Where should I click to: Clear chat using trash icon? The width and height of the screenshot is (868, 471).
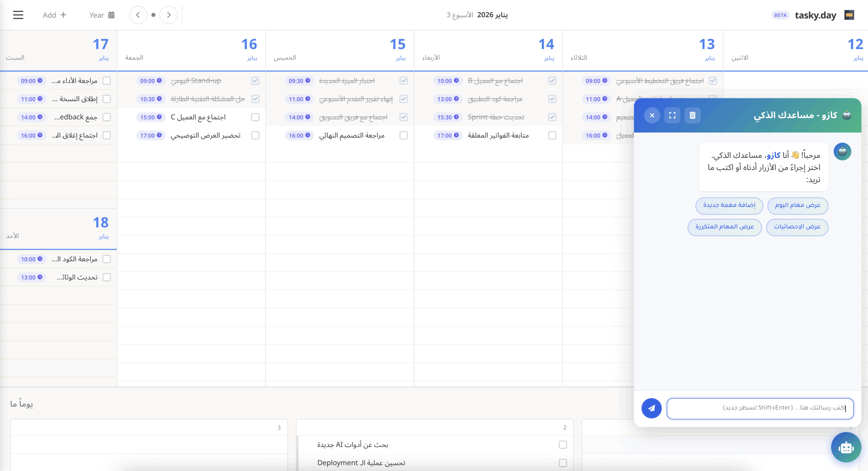[692, 115]
